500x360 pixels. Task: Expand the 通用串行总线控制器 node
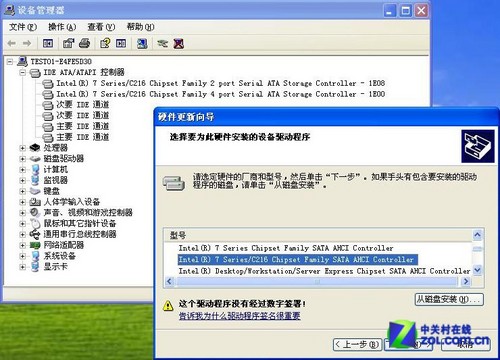23,234
